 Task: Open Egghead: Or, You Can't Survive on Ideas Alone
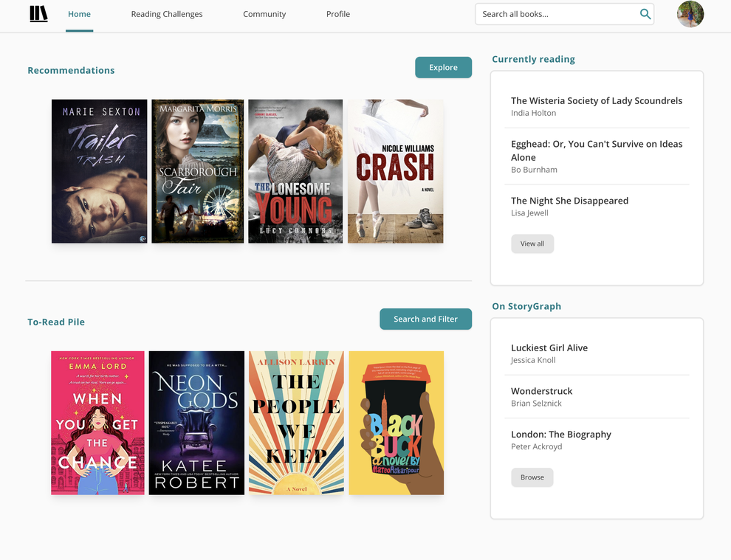click(597, 151)
